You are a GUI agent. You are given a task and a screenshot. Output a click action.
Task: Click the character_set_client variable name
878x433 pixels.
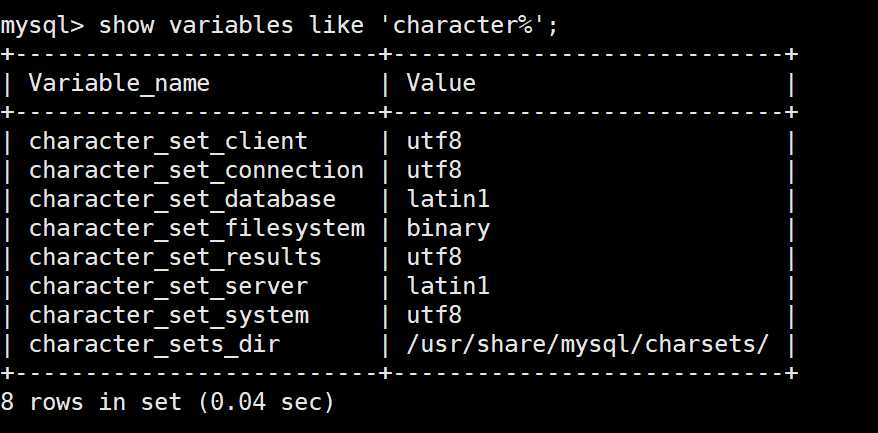168,142
